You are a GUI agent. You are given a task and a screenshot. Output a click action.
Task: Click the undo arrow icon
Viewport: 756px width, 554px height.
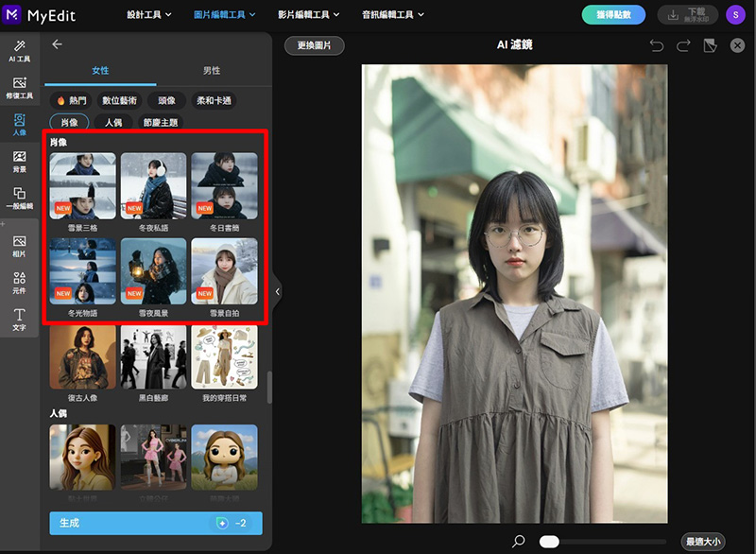[657, 45]
